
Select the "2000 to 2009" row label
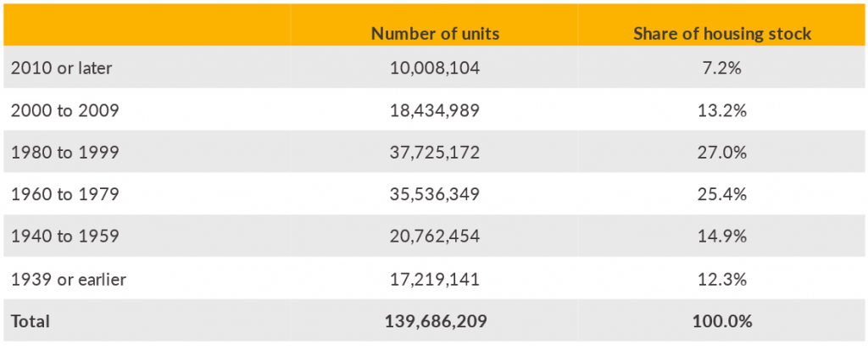pyautogui.click(x=64, y=110)
